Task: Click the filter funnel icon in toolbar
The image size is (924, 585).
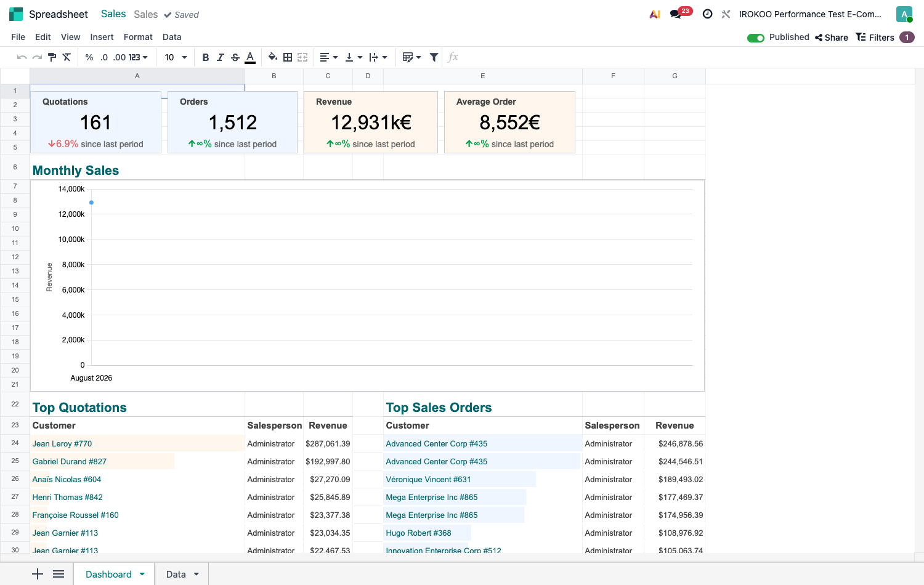Action: (x=434, y=57)
